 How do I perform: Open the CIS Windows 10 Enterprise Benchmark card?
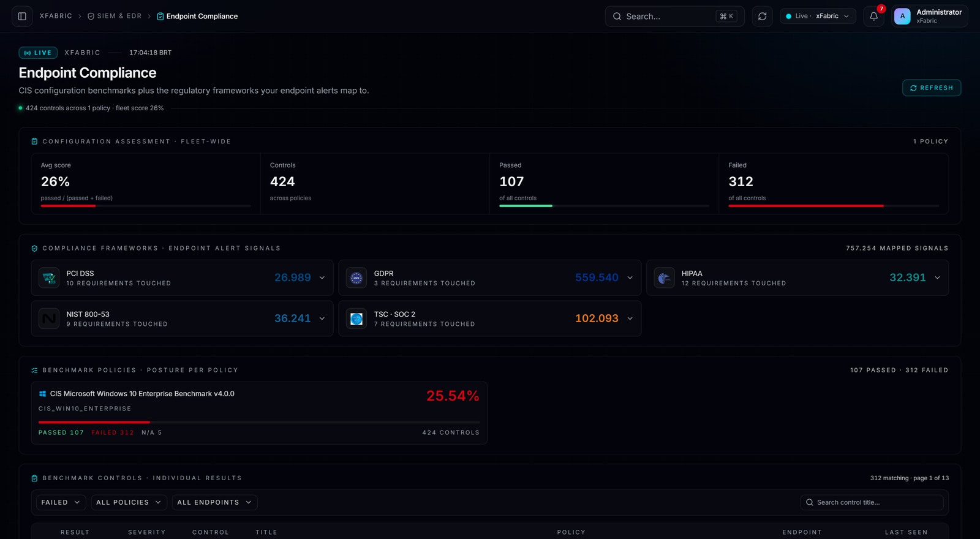click(x=259, y=413)
